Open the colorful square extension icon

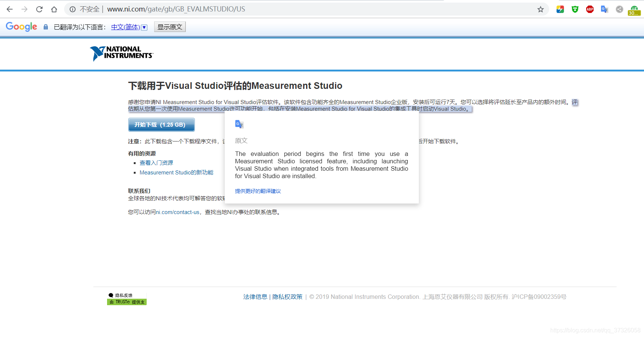coord(560,9)
